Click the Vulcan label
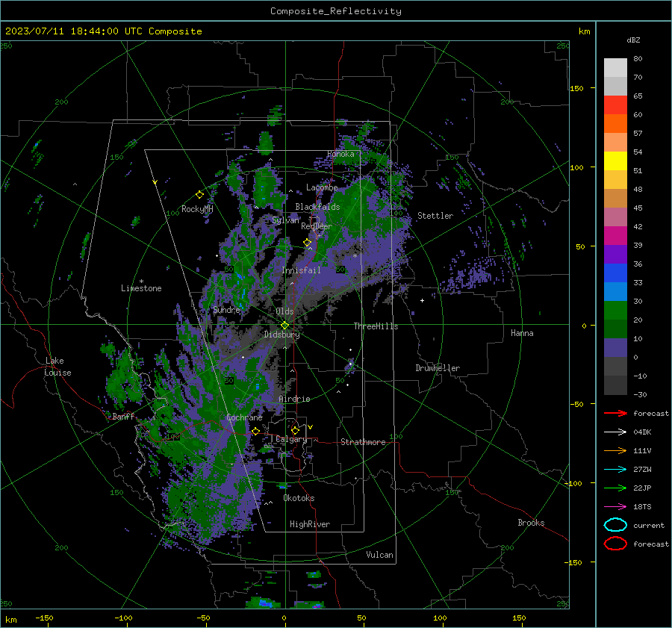 point(379,555)
